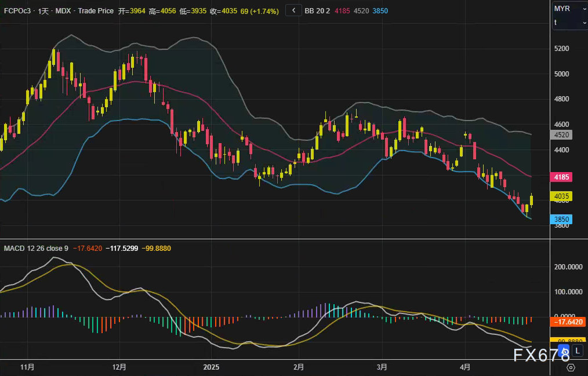Toggle auto scale 'A' button
This screenshot has width=588, height=376.
point(565,350)
